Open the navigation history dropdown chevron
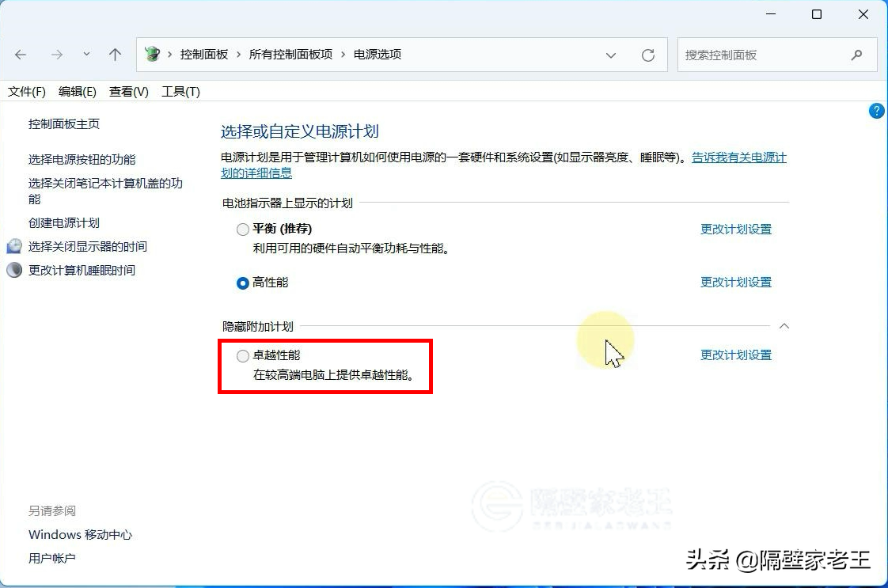This screenshot has width=888, height=588. [x=85, y=55]
